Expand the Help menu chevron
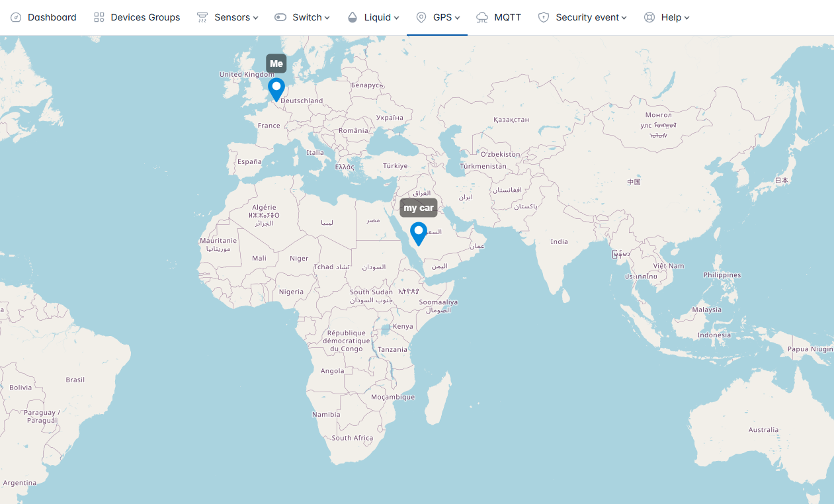 pyautogui.click(x=687, y=18)
